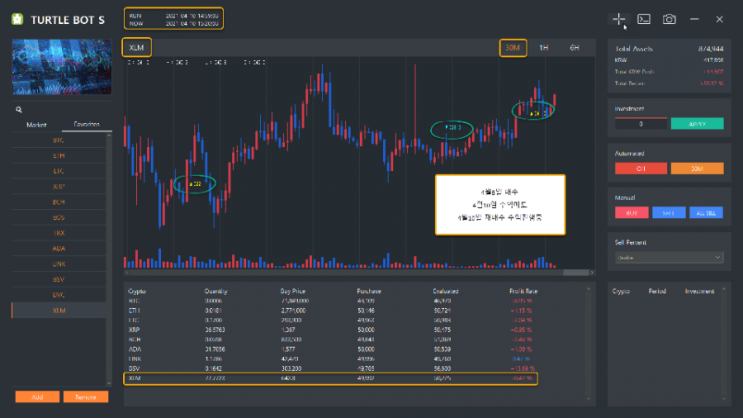The image size is (743, 418).
Task: Select BTC in the favorites list
Action: click(59, 140)
